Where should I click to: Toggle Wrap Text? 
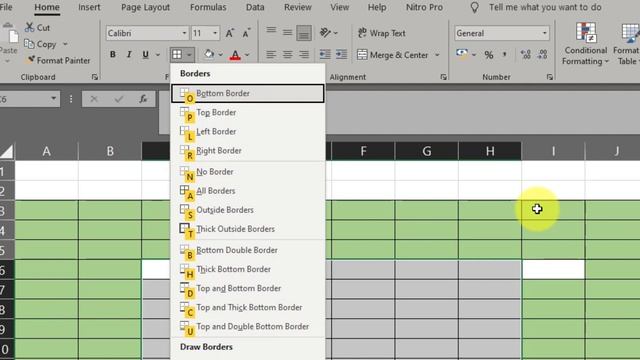click(x=382, y=33)
